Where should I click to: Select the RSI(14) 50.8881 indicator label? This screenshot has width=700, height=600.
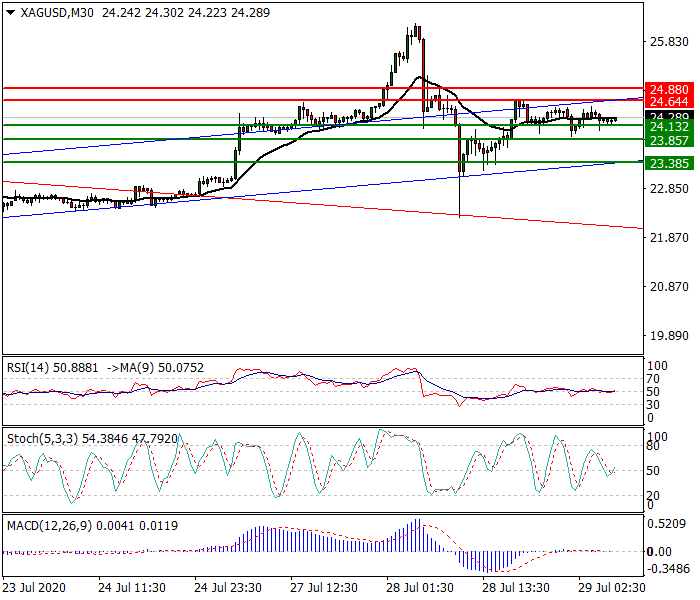(52, 368)
